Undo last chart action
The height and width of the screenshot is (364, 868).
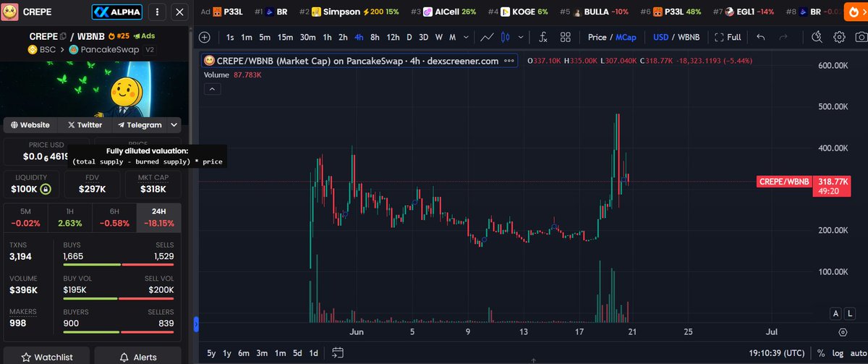[x=760, y=37]
